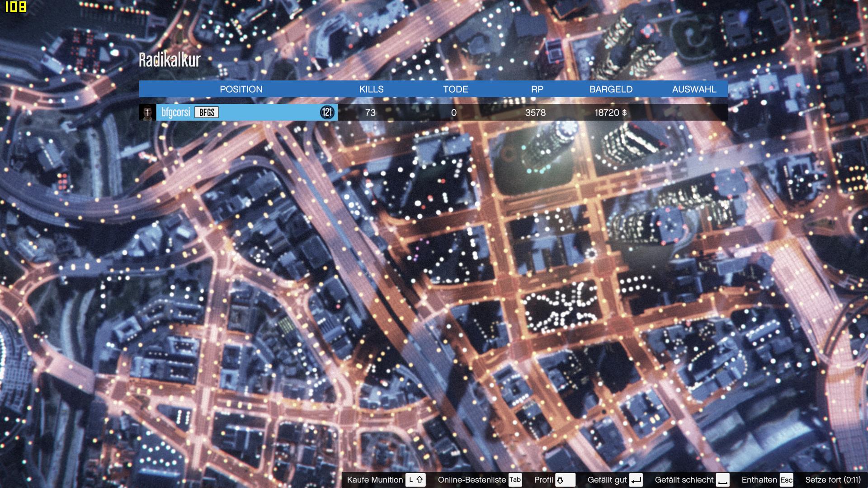The image size is (868, 488).
Task: Vote Gefällt gut
Action: coord(607,480)
